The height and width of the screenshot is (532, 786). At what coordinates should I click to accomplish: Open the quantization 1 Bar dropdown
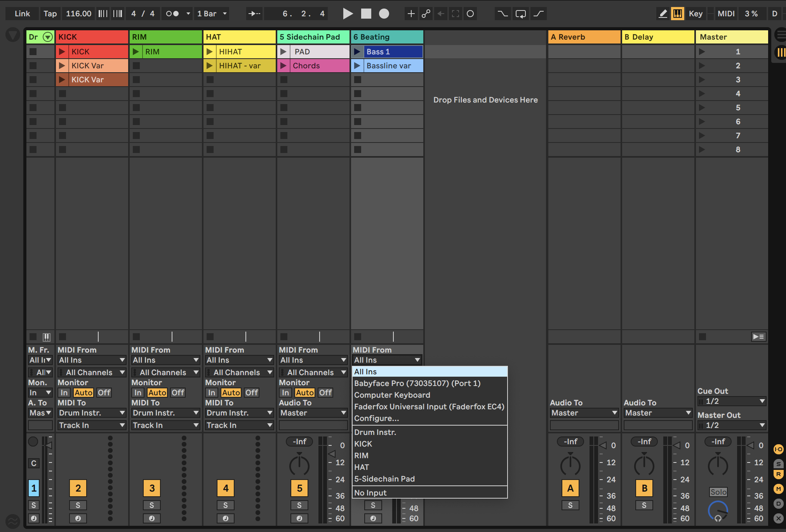click(212, 14)
